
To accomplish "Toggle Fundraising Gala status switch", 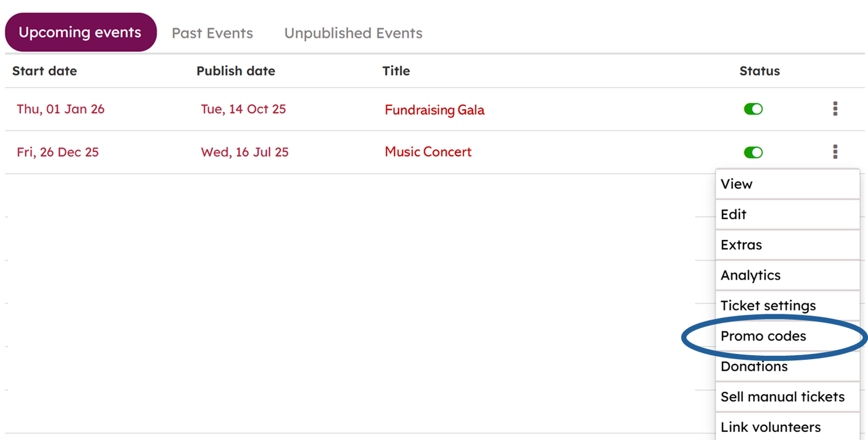I will [x=753, y=109].
